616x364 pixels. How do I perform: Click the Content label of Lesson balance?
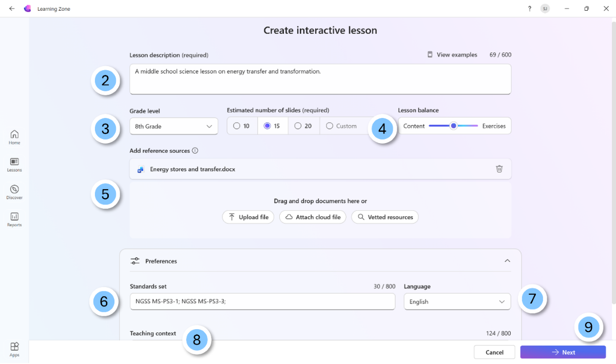[414, 126]
